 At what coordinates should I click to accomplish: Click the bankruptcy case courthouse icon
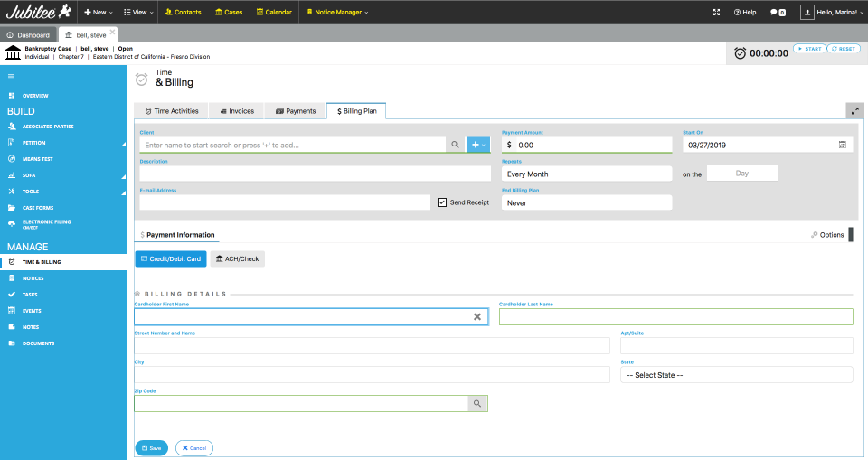14,52
